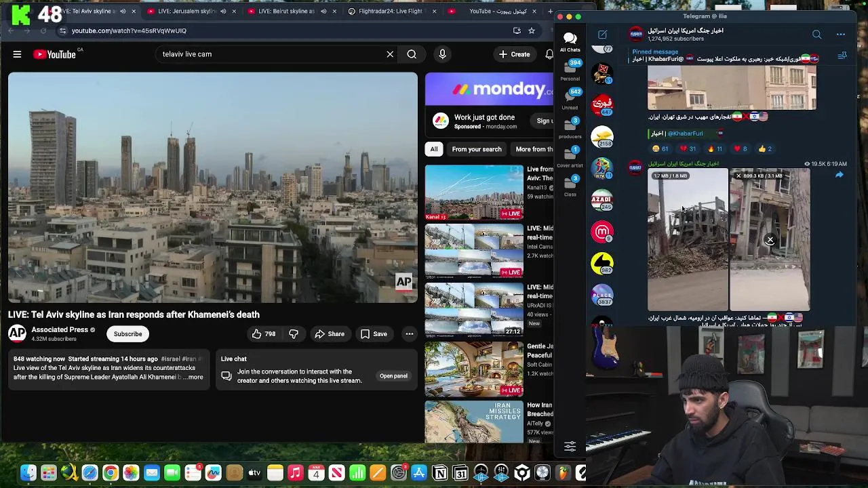Install the page as app icon in address bar

pyautogui.click(x=517, y=30)
